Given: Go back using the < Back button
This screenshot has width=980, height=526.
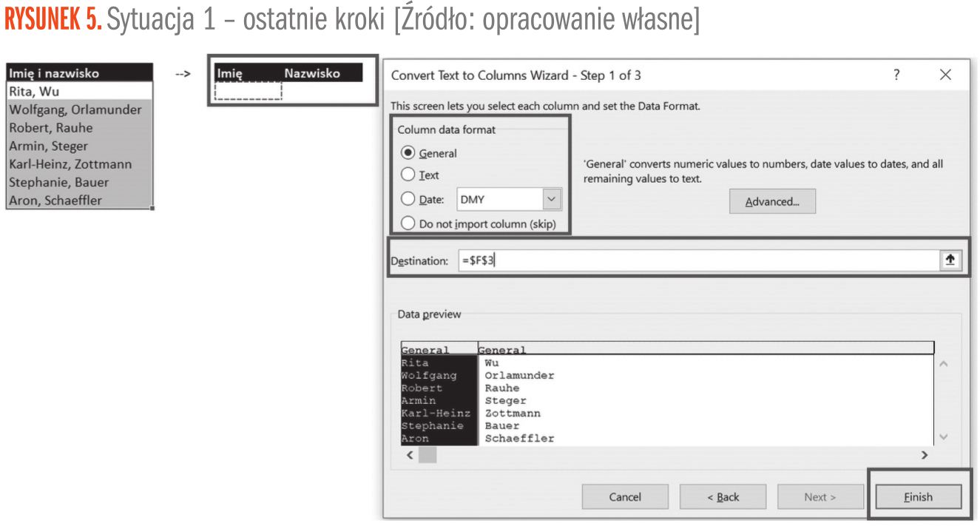Looking at the screenshot, I should click(x=723, y=497).
